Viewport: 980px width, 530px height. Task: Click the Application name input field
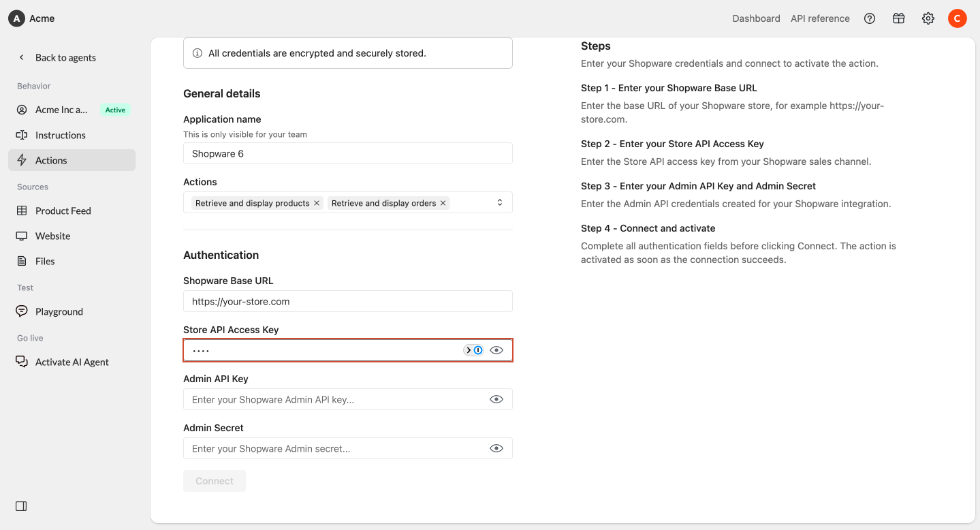[348, 153]
